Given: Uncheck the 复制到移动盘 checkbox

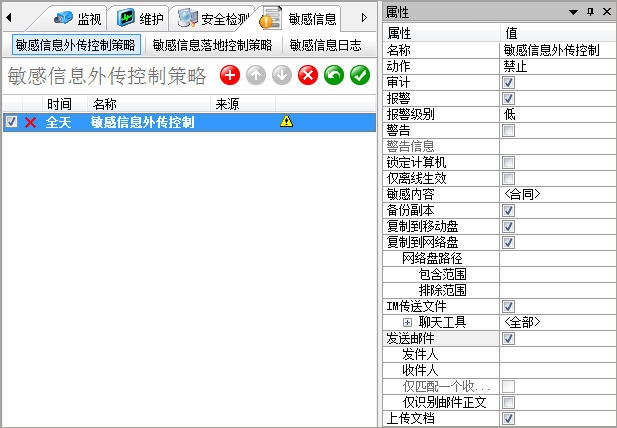Looking at the screenshot, I should 508,226.
